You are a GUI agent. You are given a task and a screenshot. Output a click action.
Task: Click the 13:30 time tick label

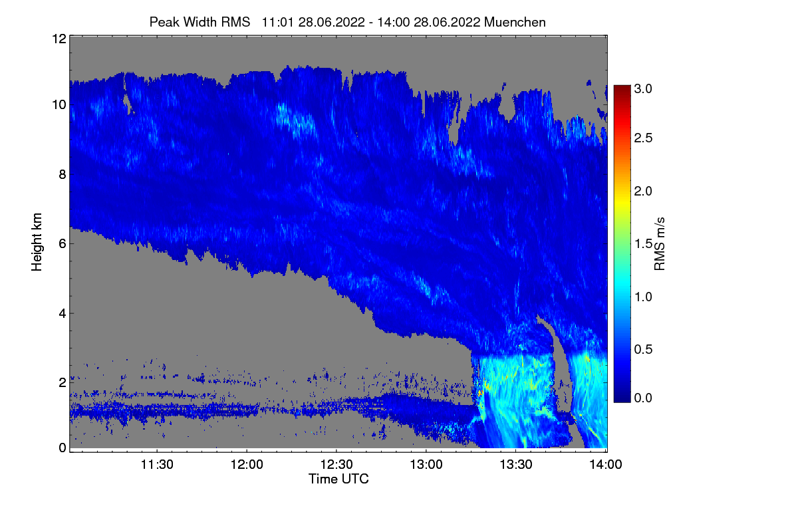tap(516, 465)
